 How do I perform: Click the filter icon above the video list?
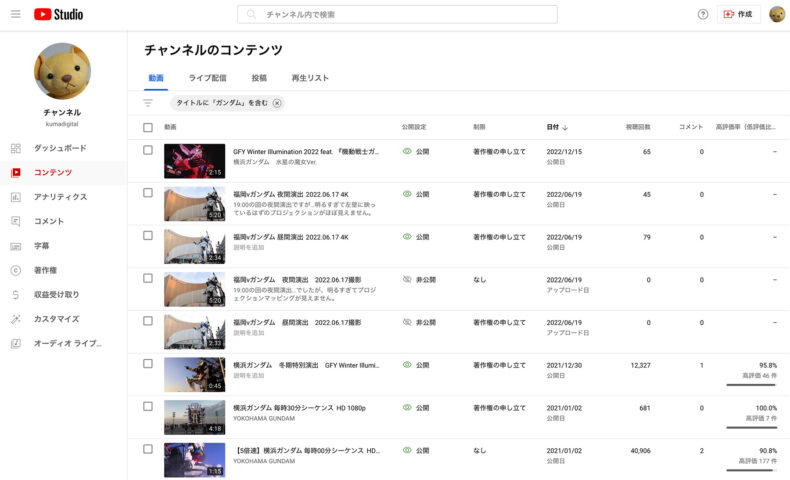(148, 103)
